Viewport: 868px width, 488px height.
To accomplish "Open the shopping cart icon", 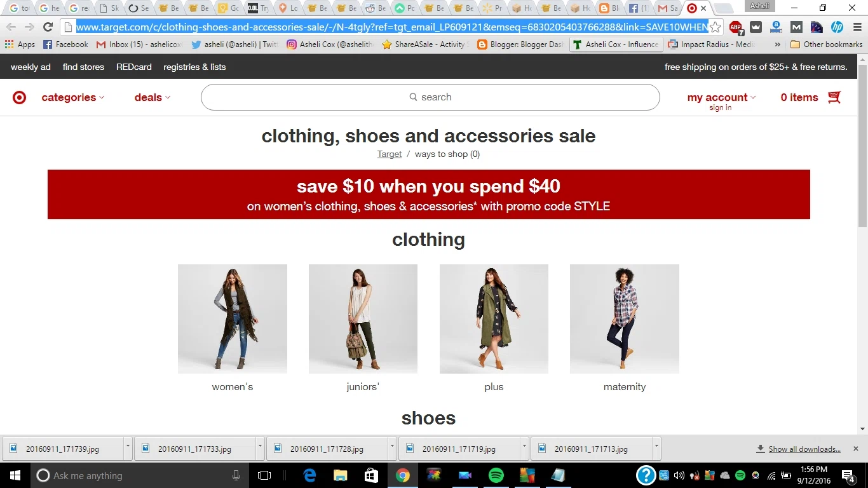I will [834, 97].
